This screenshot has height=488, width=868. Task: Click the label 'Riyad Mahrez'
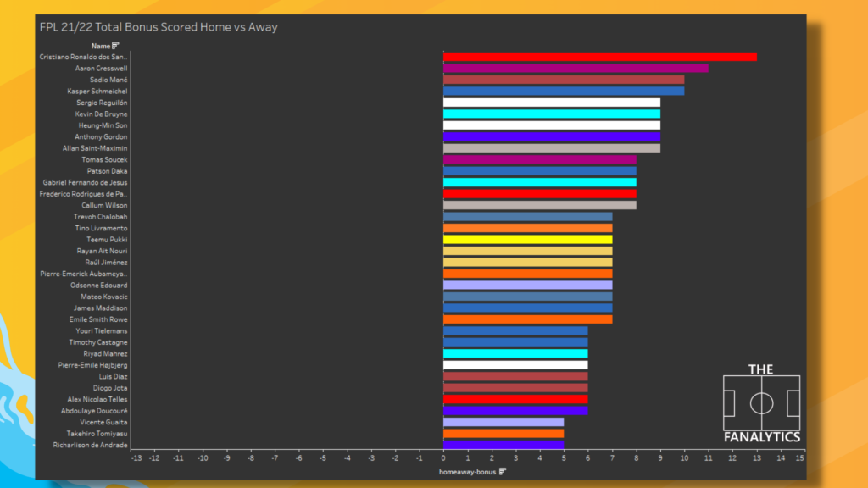coord(105,353)
